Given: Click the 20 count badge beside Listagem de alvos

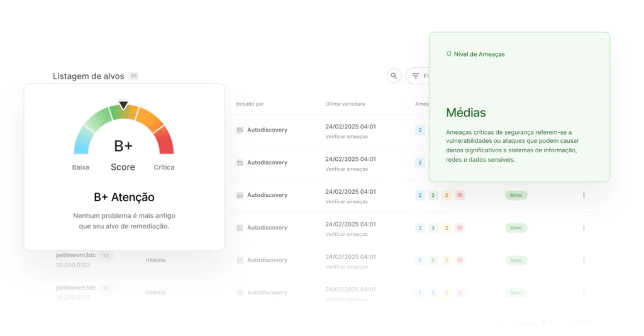Looking at the screenshot, I should coord(133,76).
